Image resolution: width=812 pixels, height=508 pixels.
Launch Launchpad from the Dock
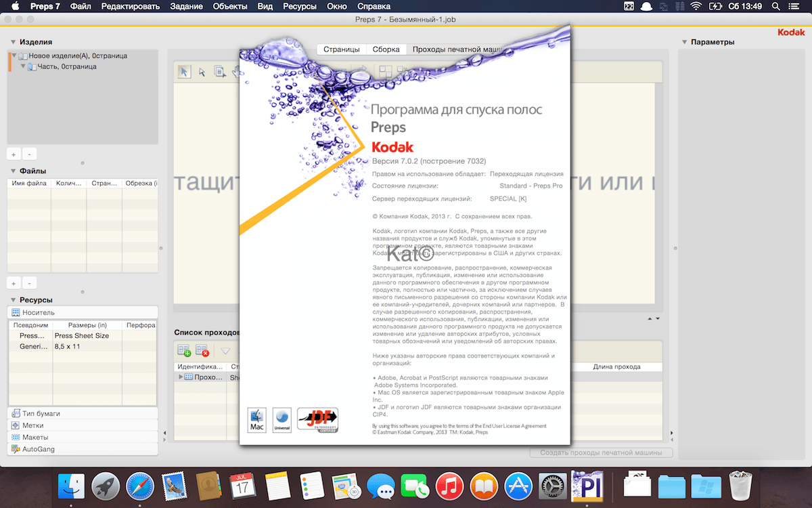[x=106, y=486]
